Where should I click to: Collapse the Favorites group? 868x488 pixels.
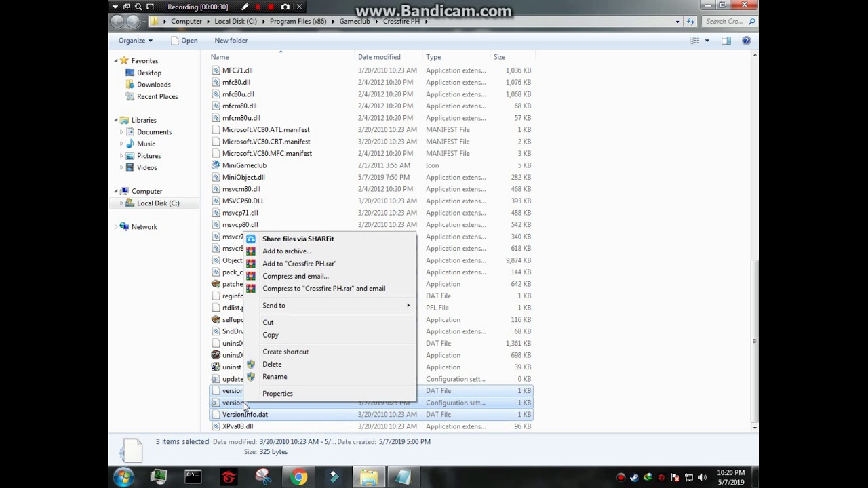click(116, 61)
